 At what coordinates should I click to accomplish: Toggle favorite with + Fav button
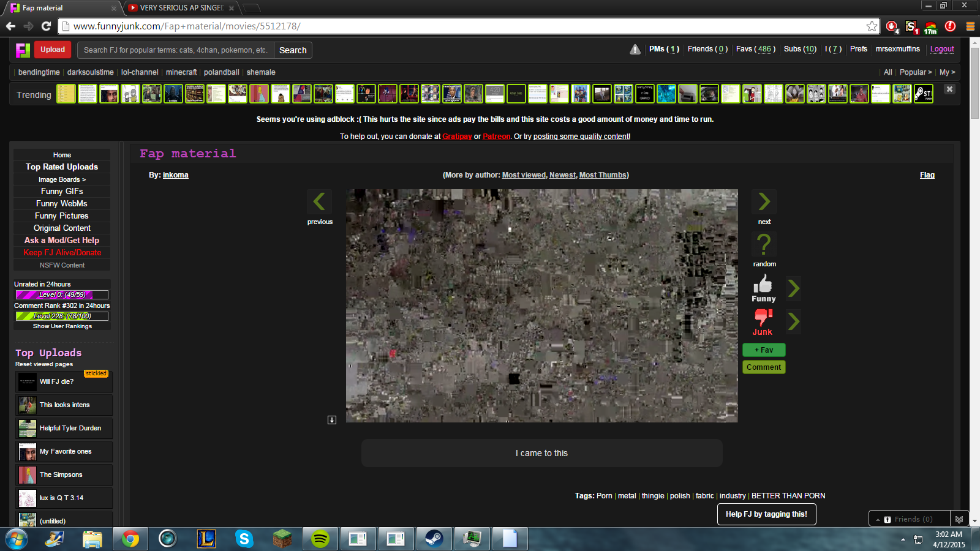(764, 350)
